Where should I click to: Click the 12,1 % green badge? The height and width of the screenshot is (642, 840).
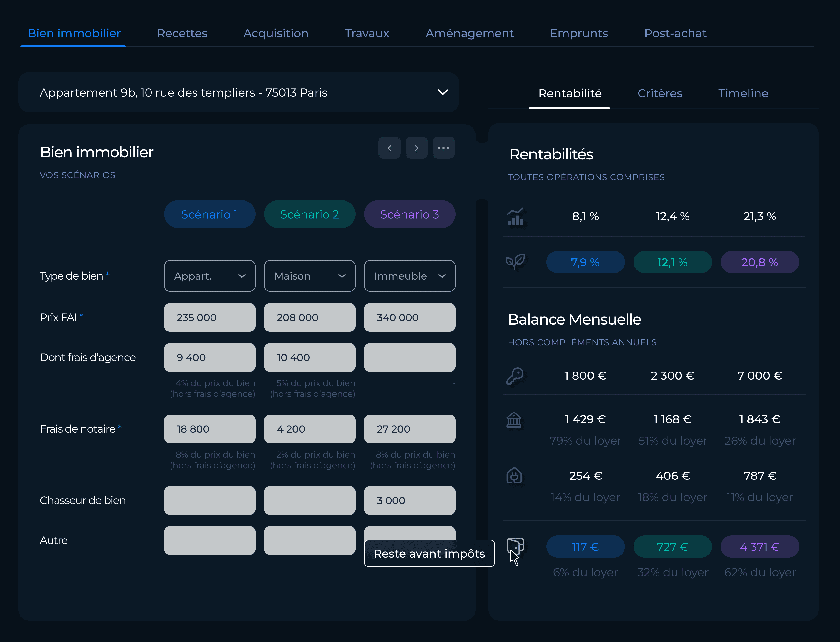tap(672, 262)
